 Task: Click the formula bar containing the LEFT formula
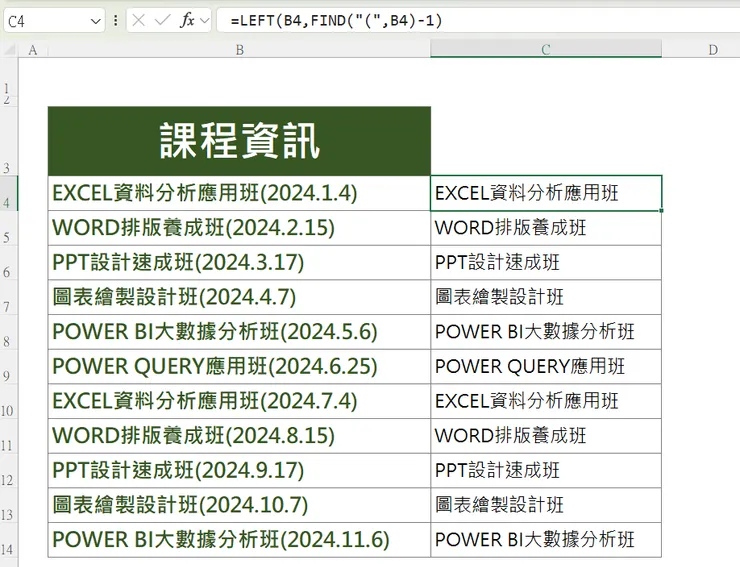tap(480, 20)
